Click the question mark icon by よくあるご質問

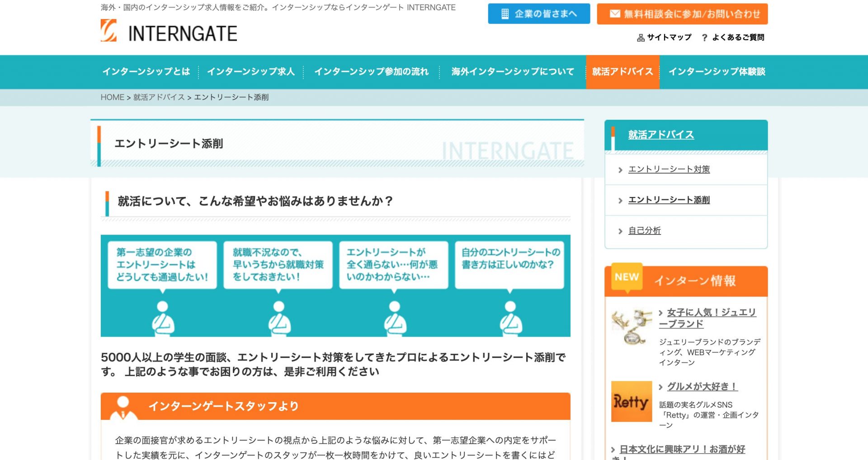click(x=704, y=38)
